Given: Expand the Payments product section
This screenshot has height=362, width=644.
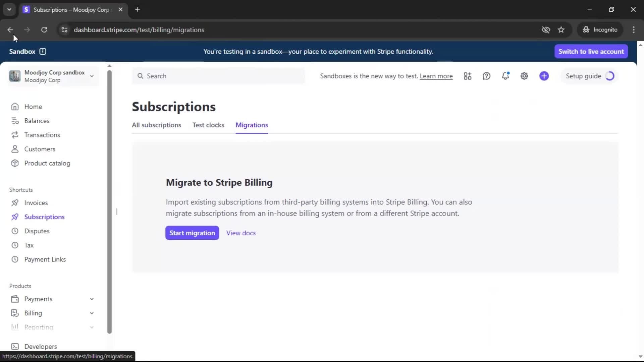Looking at the screenshot, I should click(92, 299).
